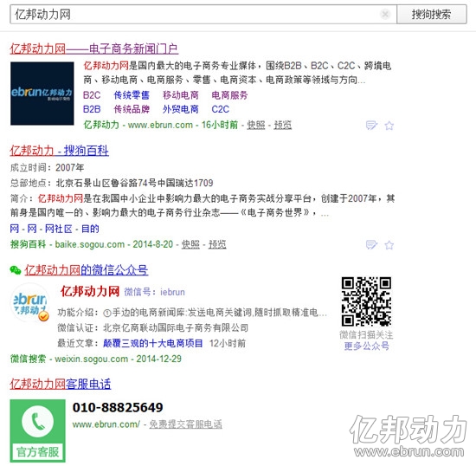Click the round ebrun WeChat account avatar
The height and width of the screenshot is (466, 476).
coord(29,302)
